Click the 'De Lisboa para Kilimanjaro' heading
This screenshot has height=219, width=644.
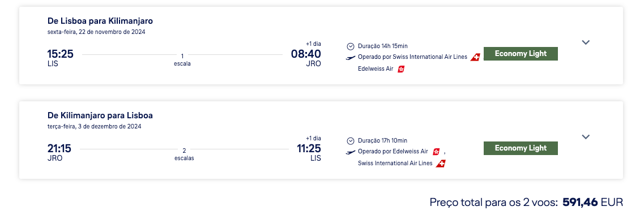pos(100,21)
